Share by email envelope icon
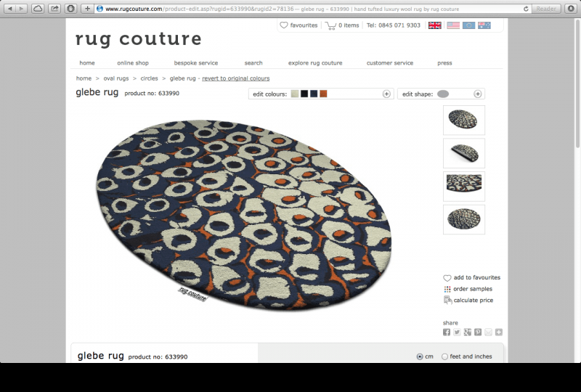 (x=488, y=332)
